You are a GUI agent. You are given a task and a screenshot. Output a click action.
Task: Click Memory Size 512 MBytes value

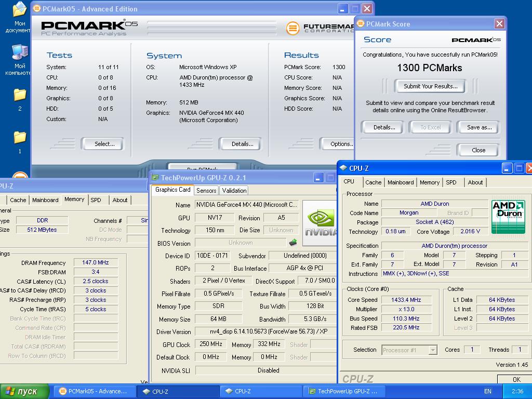[x=42, y=230]
